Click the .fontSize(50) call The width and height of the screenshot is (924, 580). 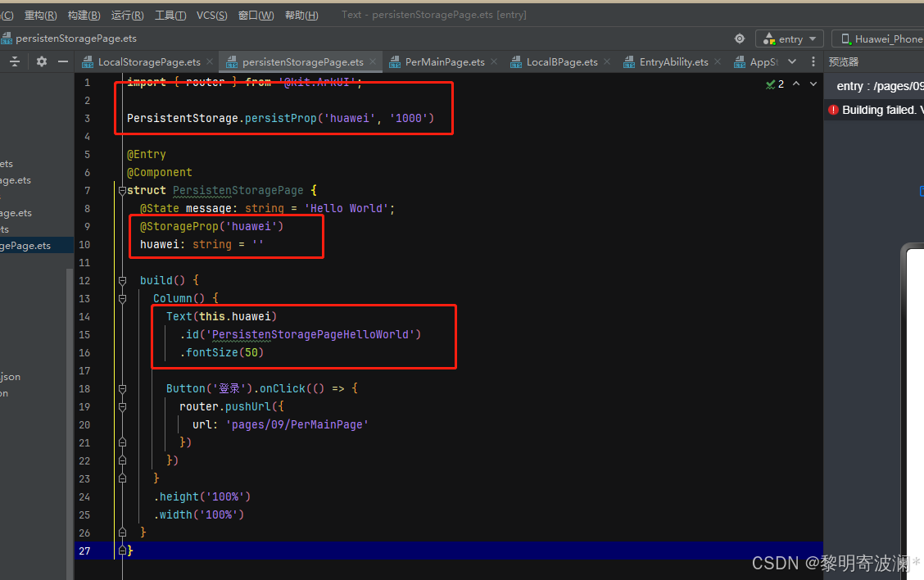click(221, 352)
